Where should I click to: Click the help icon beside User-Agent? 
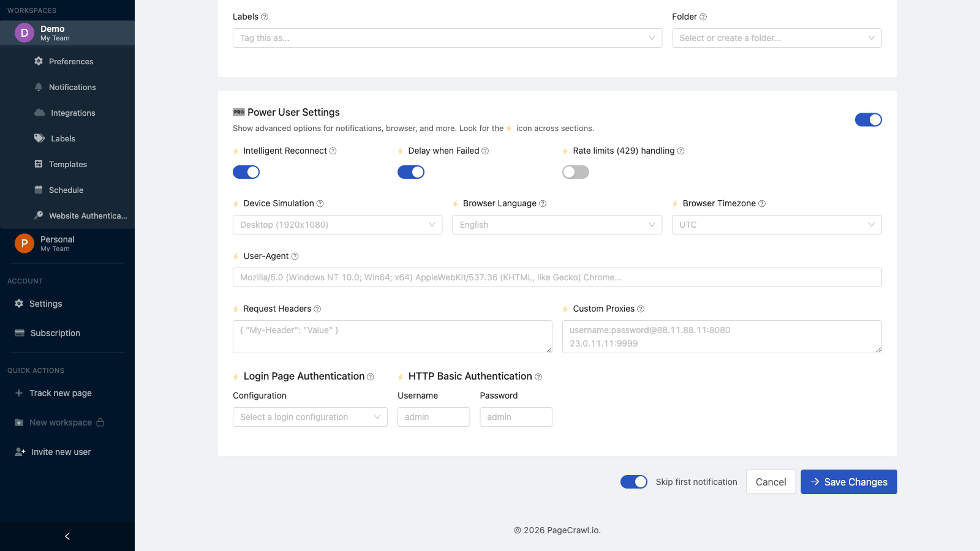(x=295, y=256)
